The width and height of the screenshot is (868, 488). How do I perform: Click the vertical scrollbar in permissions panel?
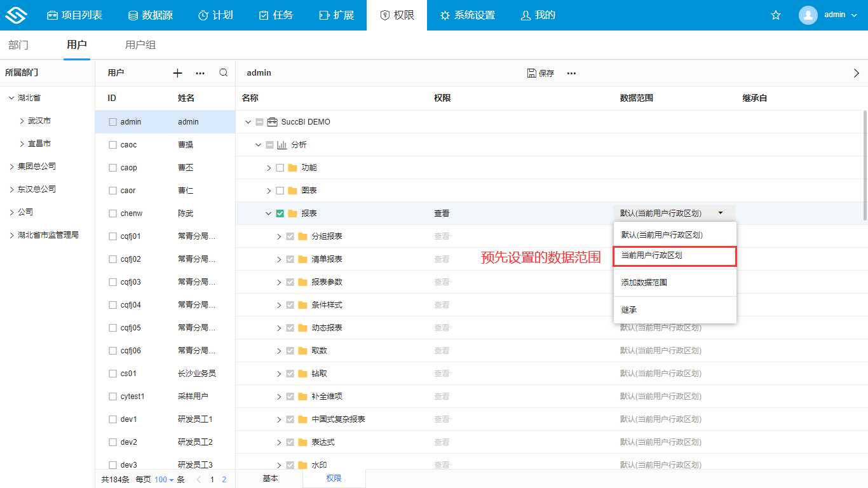tap(864, 165)
